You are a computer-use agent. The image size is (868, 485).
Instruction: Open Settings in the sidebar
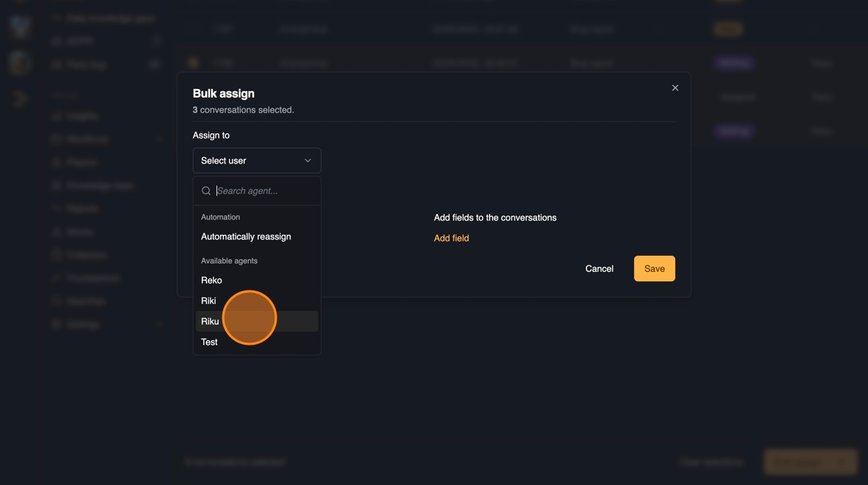click(x=83, y=325)
